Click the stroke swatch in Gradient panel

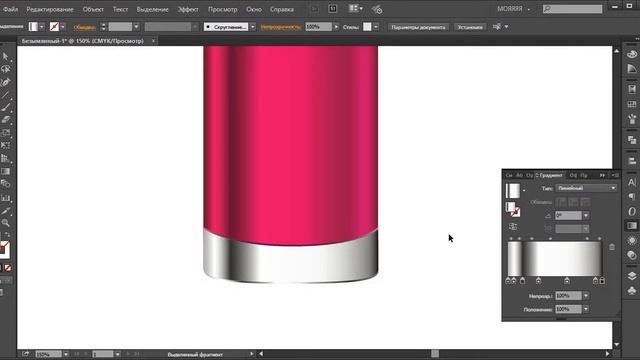[x=516, y=212]
